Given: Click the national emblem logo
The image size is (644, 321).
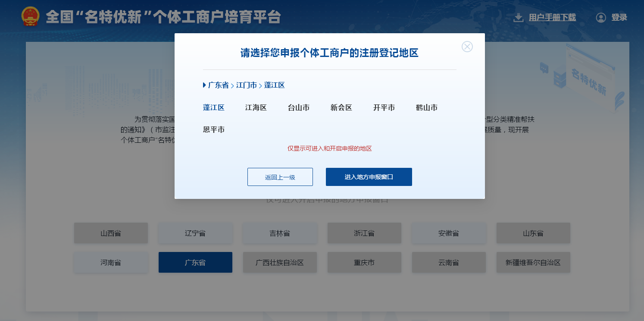Looking at the screenshot, I should (30, 17).
